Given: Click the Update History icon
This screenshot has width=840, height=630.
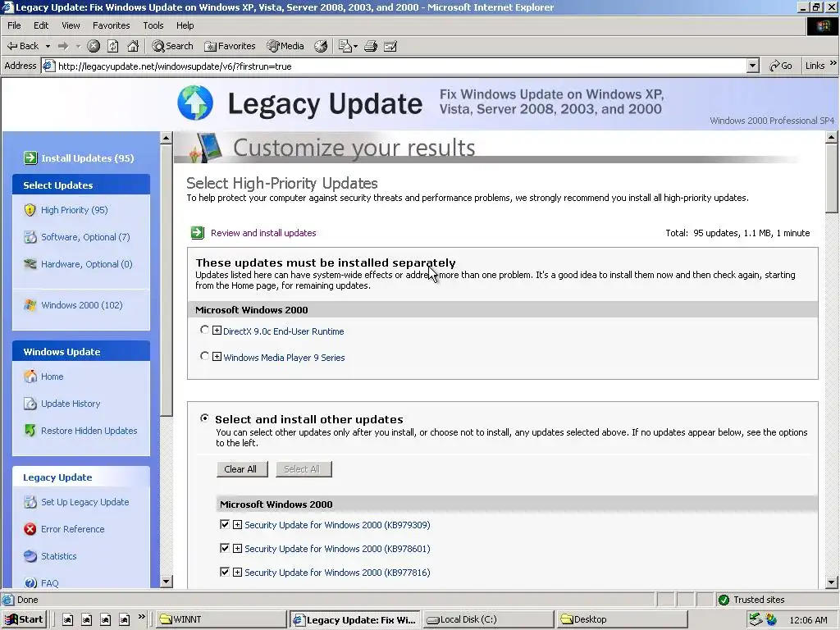Looking at the screenshot, I should (30, 404).
